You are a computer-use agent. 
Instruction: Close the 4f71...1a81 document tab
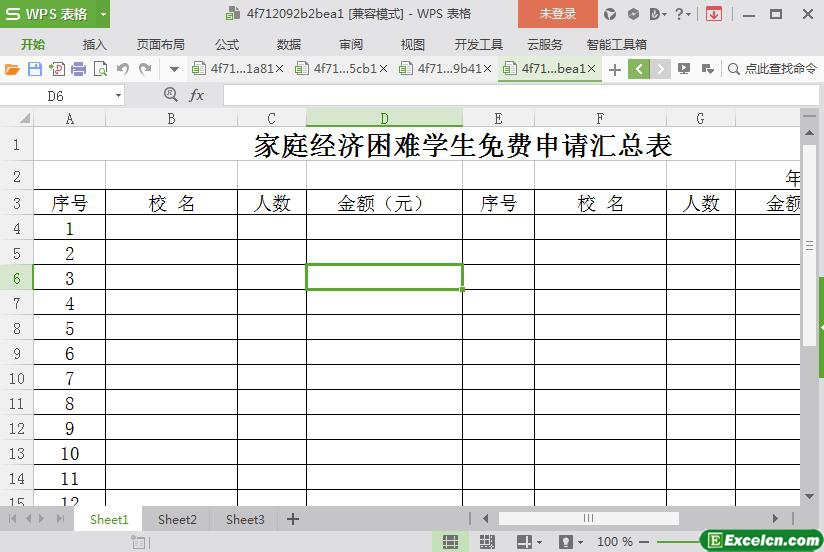click(280, 69)
